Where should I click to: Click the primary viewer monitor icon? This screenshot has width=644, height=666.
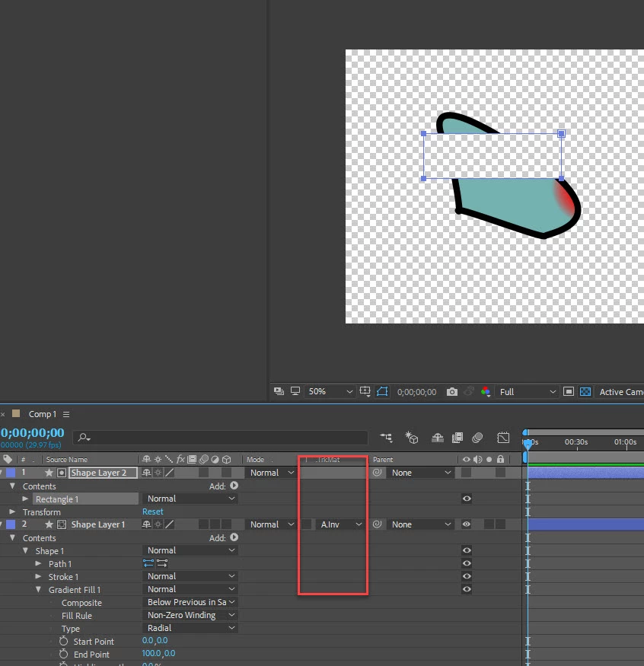[x=295, y=391]
